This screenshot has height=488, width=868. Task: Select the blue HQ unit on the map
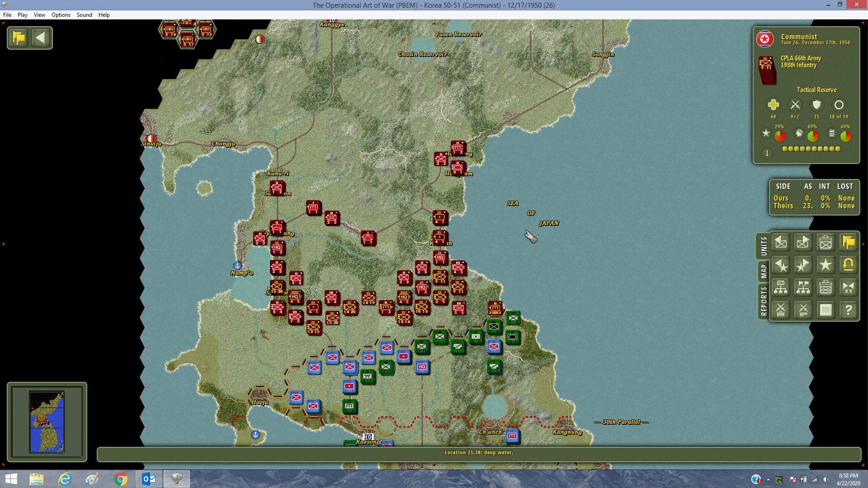pos(422,367)
